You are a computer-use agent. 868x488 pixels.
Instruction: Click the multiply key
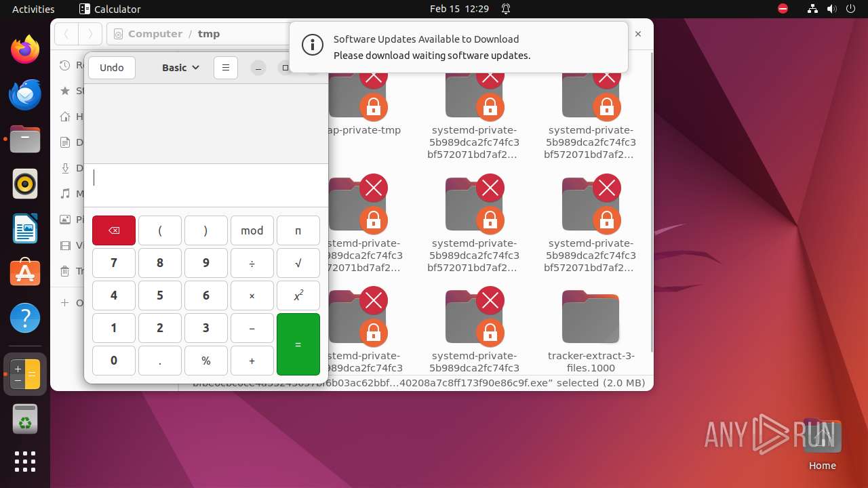coord(252,296)
